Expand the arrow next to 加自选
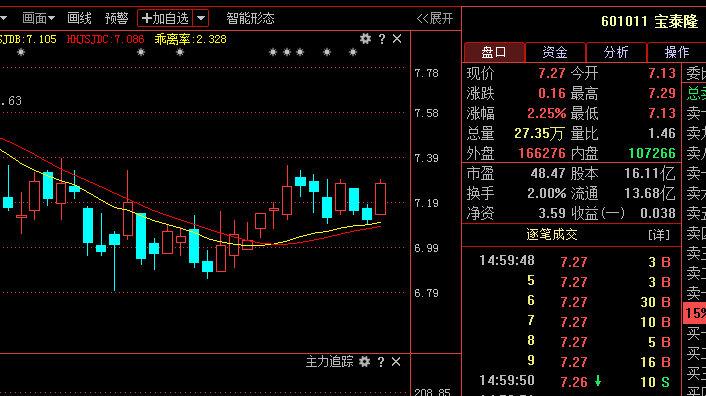Screen dimensions: 706x396 pos(201,18)
